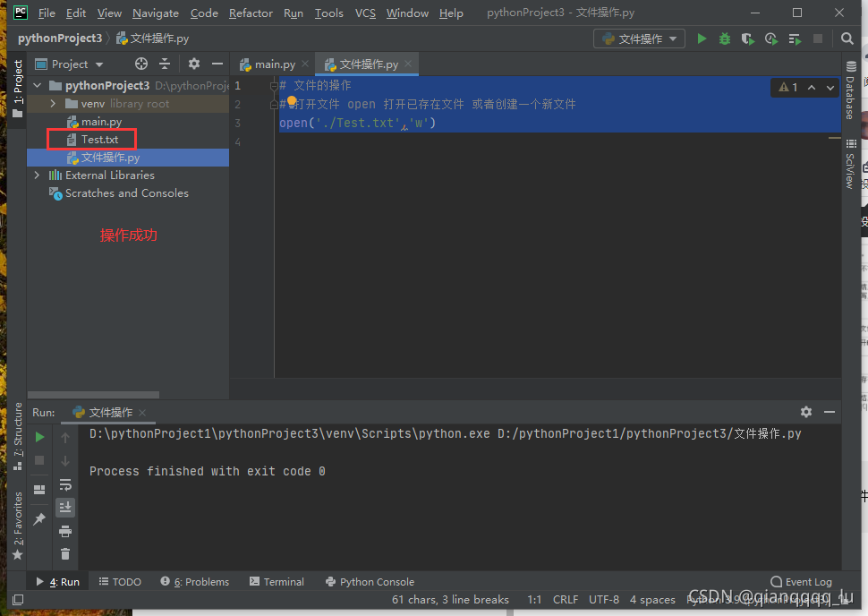Open Search Everywhere magnifier icon
The width and height of the screenshot is (868, 616).
(x=847, y=38)
